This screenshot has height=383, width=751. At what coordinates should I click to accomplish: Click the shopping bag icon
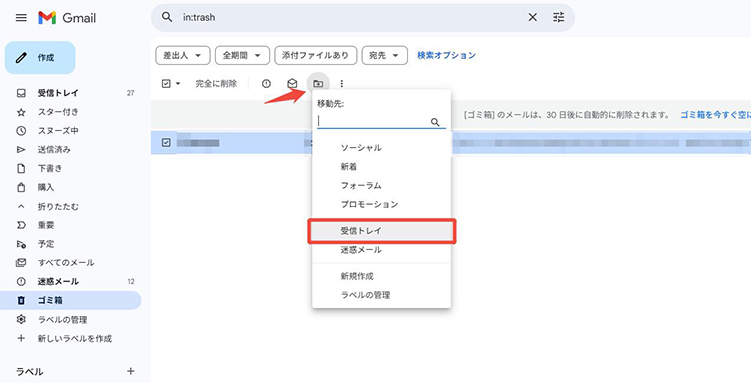click(x=21, y=188)
